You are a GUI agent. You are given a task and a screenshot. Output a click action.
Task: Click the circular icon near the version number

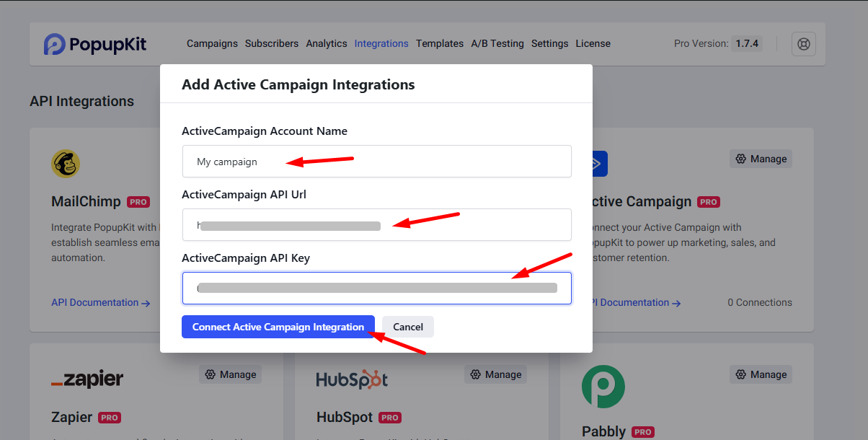point(803,43)
